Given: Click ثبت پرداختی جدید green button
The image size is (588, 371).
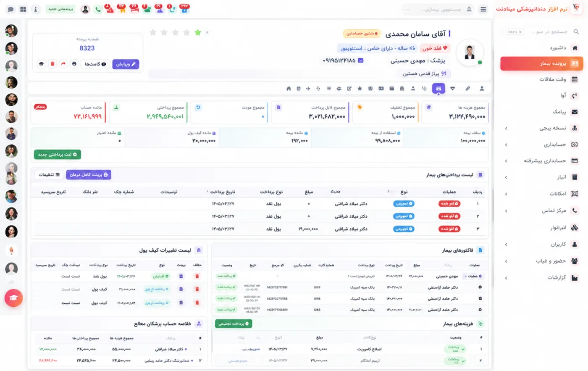Looking at the screenshot, I should pos(58,155).
